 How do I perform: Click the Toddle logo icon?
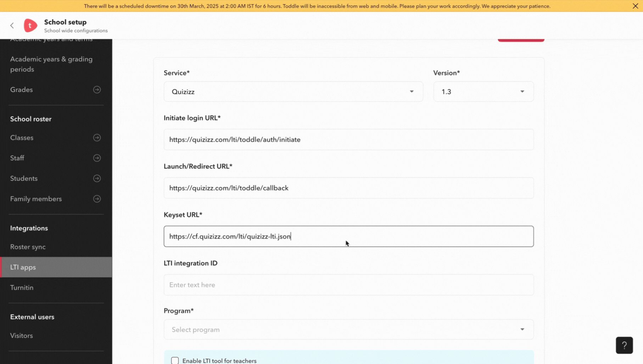[30, 25]
